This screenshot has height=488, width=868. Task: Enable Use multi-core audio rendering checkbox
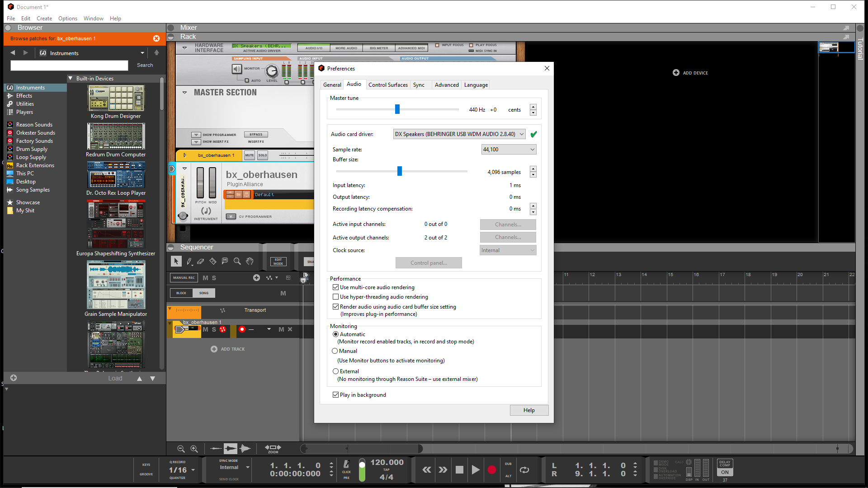click(335, 287)
